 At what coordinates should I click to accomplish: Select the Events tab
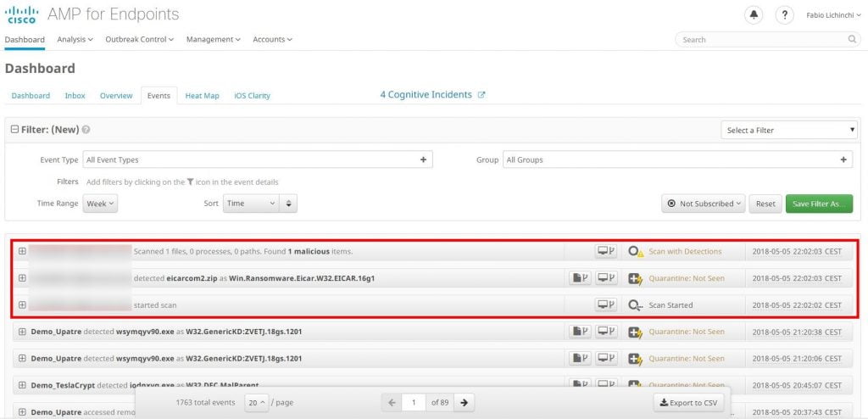coord(159,95)
